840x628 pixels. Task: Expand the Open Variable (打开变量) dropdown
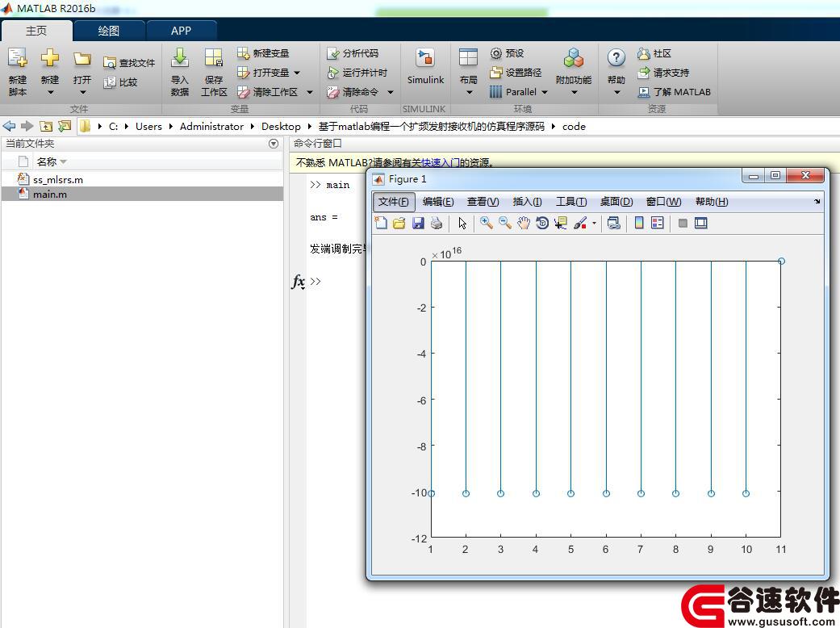tap(297, 73)
